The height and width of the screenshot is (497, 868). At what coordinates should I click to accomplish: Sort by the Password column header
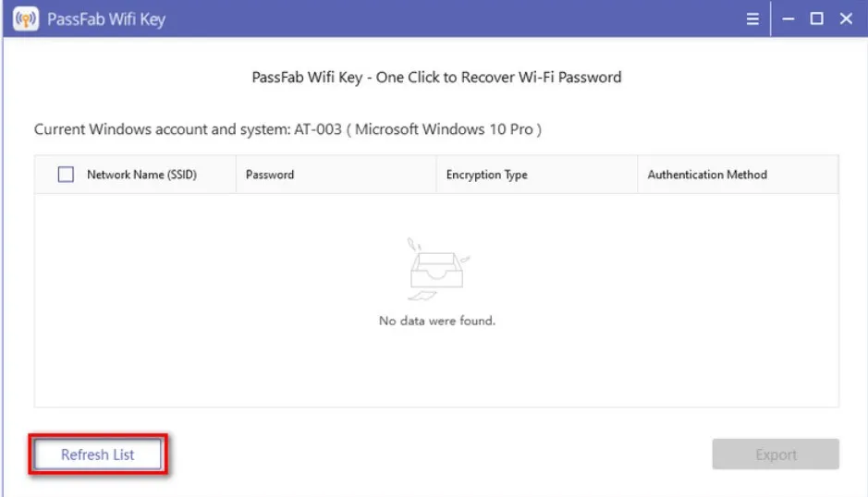270,175
